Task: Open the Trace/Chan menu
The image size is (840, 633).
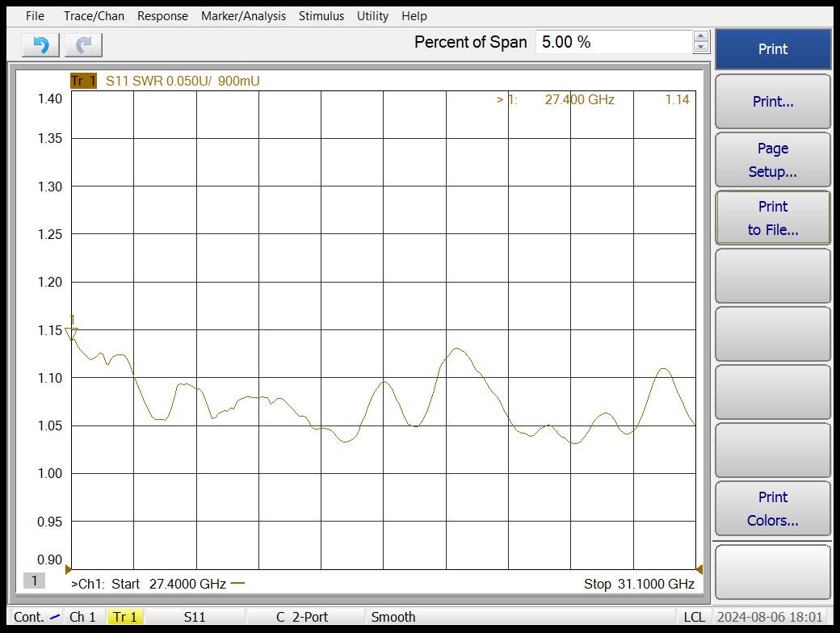Action: 94,15
